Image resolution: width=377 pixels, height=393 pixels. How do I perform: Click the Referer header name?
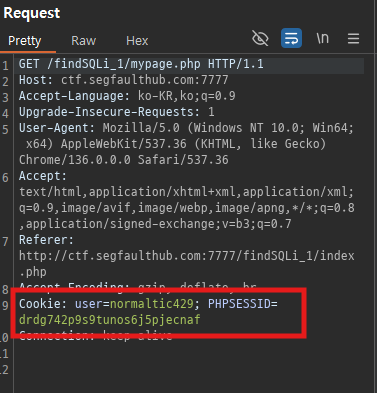point(44,240)
